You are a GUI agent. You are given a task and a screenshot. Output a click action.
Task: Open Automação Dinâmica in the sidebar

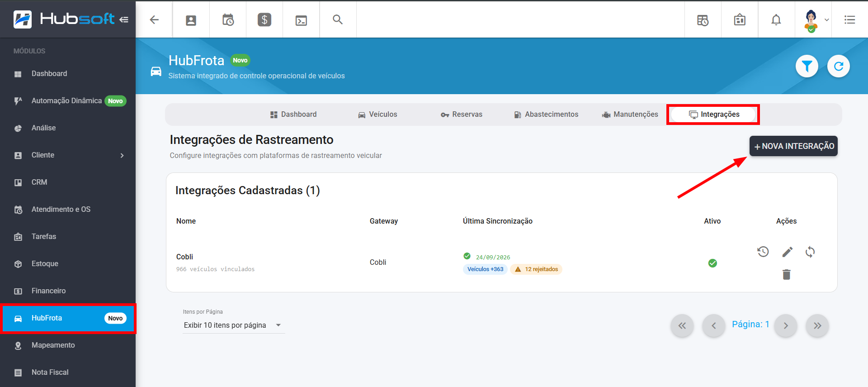[68, 101]
